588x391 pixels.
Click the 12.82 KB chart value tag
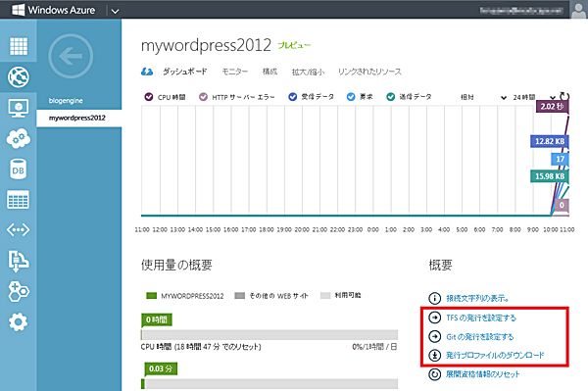click(550, 141)
